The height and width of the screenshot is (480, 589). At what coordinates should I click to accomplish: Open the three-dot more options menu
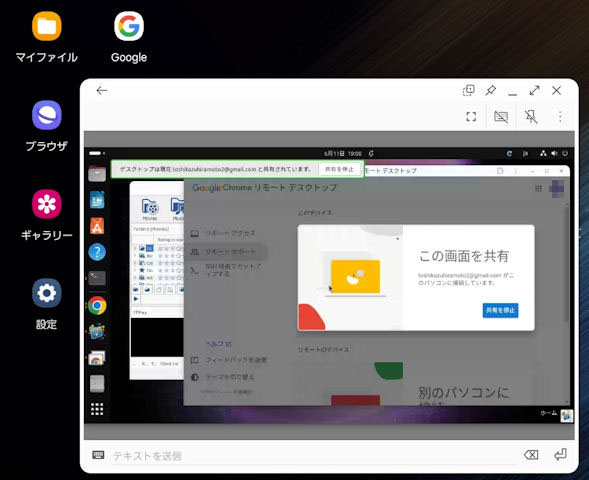[x=560, y=117]
